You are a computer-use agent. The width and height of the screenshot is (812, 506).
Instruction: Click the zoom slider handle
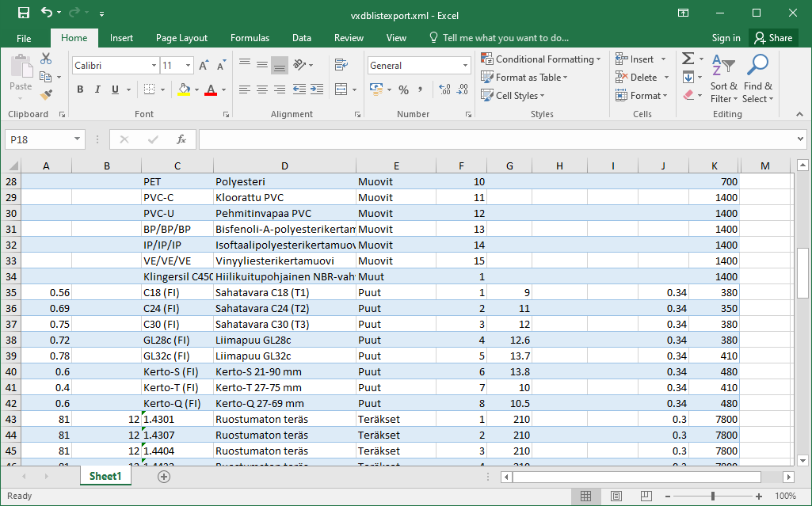click(x=713, y=496)
